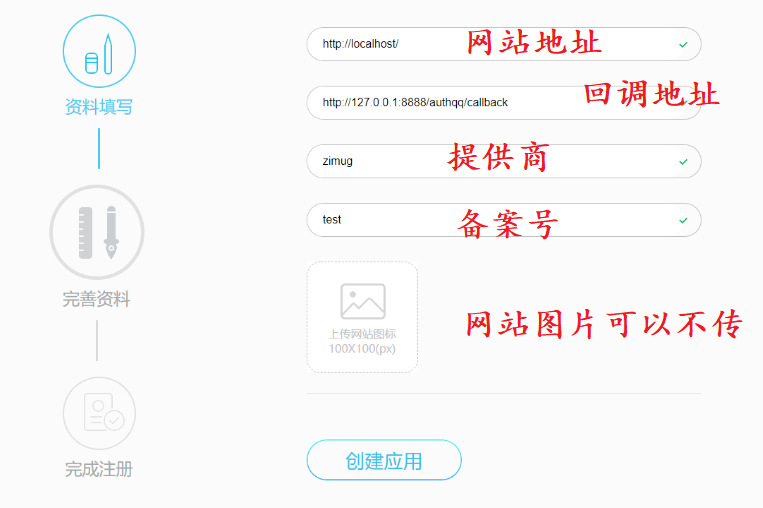This screenshot has width=763, height=508.
Task: Click green checkmark in the zimug field
Action: (683, 161)
